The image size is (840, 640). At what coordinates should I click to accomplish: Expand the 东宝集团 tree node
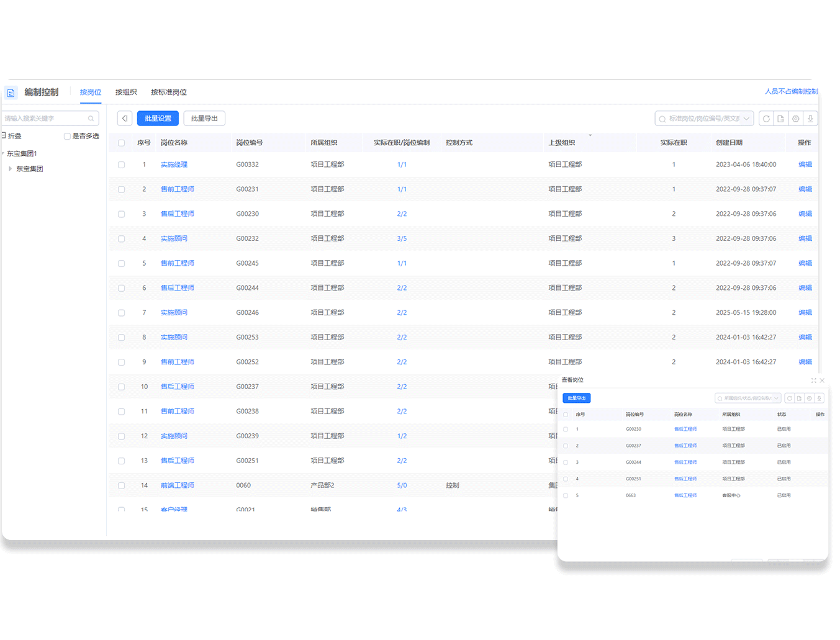[x=10, y=169]
